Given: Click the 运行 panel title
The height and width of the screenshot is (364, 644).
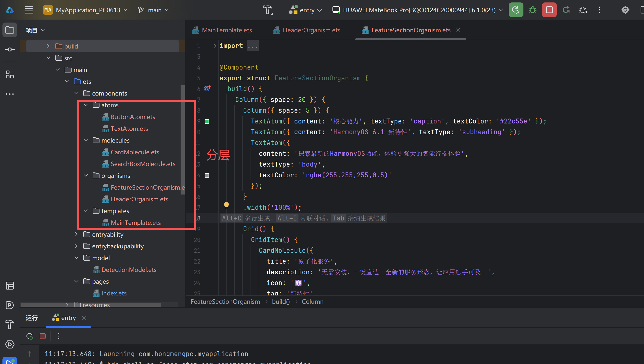Looking at the screenshot, I should [x=32, y=318].
